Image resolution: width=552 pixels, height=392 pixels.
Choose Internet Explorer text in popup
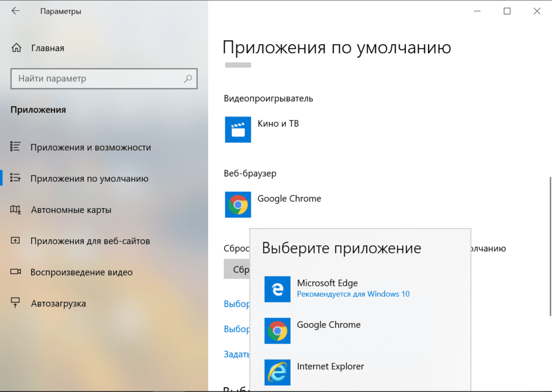click(x=330, y=366)
